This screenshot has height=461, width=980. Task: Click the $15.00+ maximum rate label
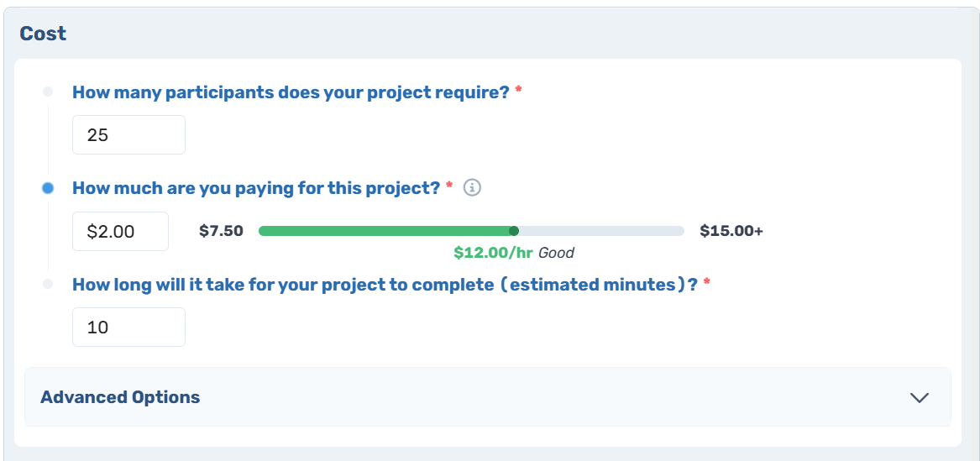pos(731,231)
